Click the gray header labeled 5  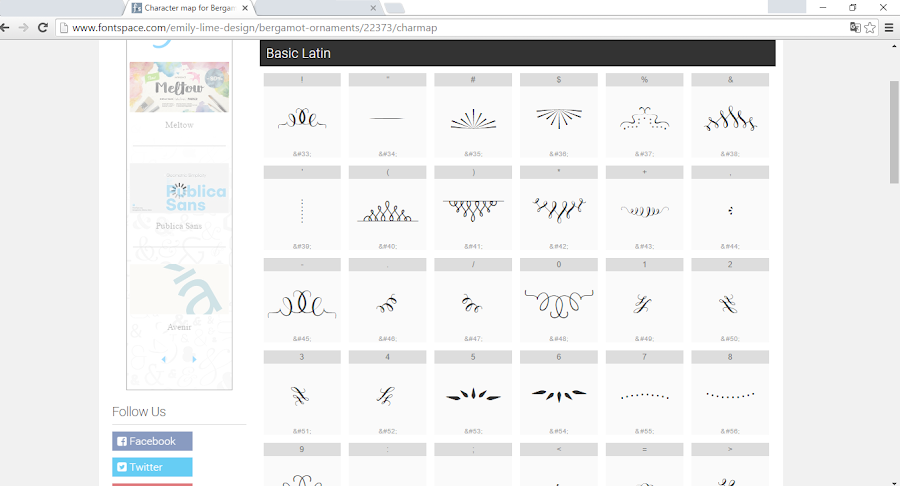click(473, 357)
